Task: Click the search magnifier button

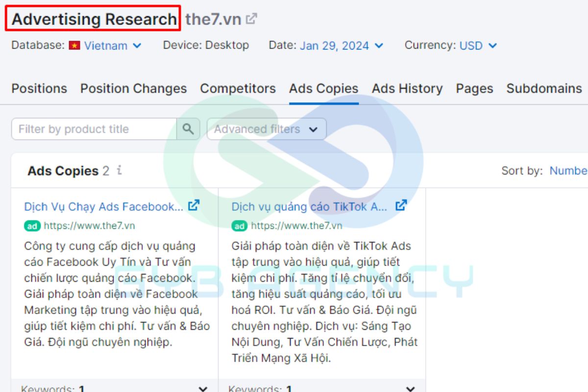Action: pyautogui.click(x=188, y=129)
